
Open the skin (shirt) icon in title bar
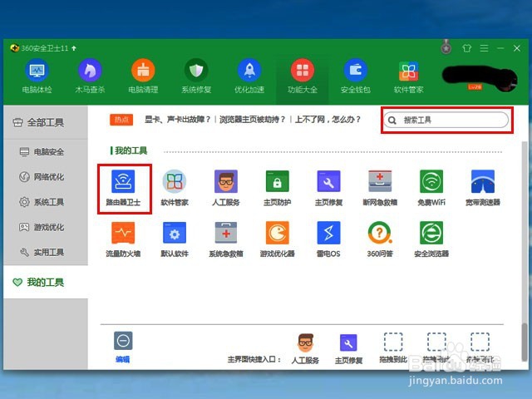coord(467,48)
